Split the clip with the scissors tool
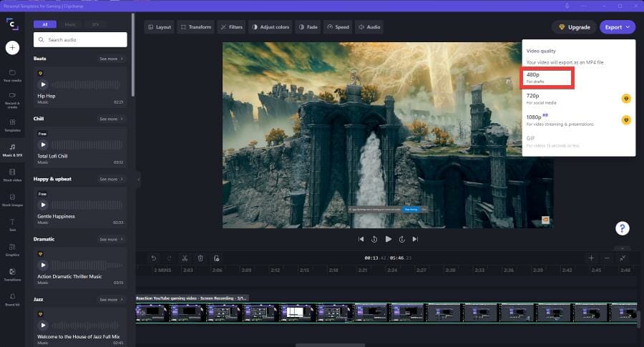 185,258
